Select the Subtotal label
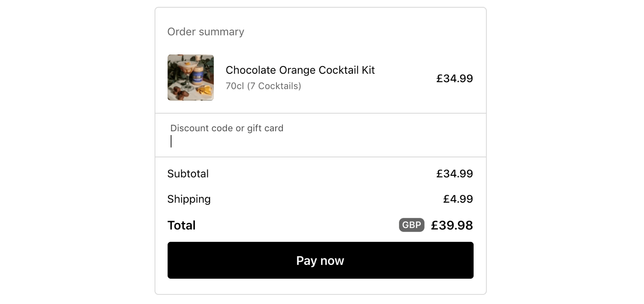 (188, 174)
